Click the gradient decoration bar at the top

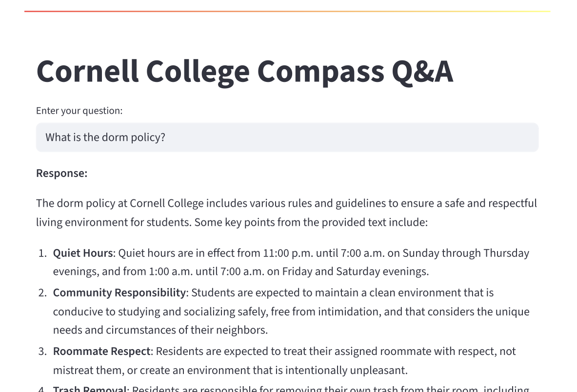[x=287, y=11]
